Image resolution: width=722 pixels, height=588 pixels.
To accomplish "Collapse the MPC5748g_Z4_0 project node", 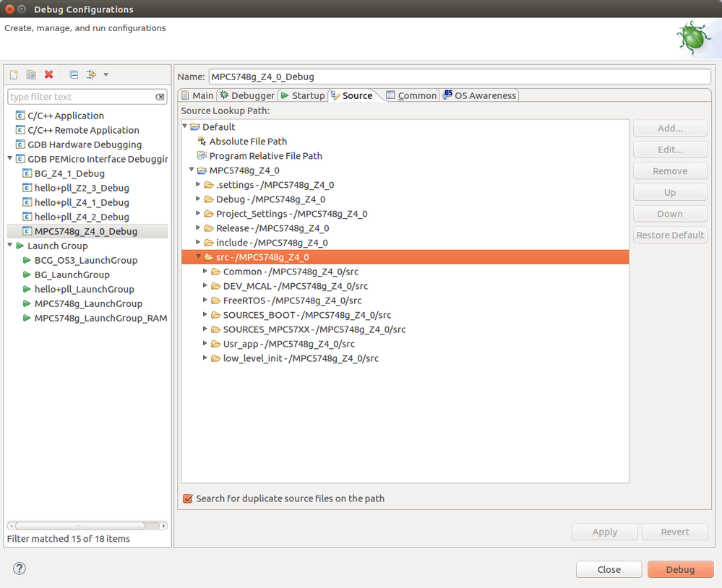I will [192, 170].
